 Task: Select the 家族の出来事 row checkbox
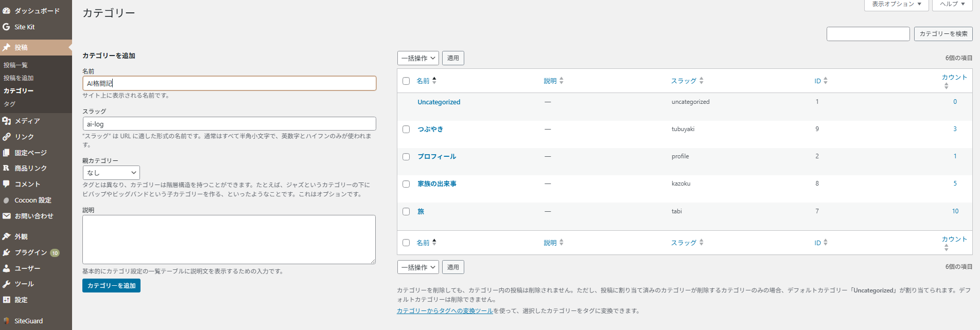click(x=406, y=184)
